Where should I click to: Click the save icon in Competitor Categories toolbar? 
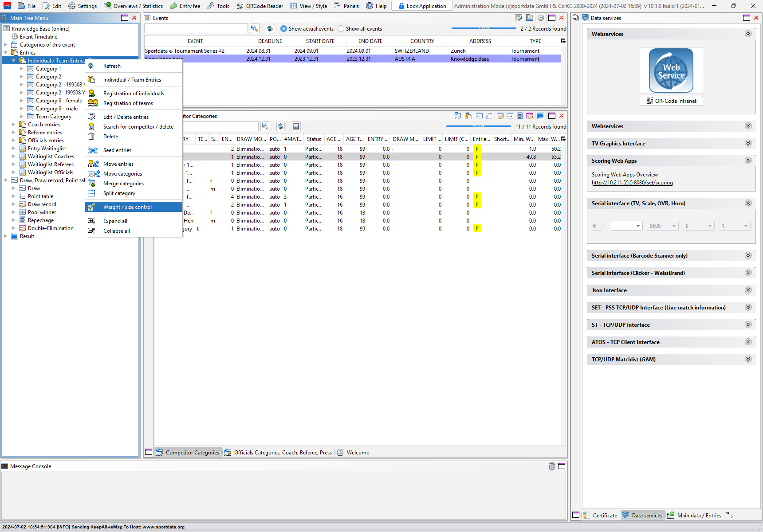point(296,126)
